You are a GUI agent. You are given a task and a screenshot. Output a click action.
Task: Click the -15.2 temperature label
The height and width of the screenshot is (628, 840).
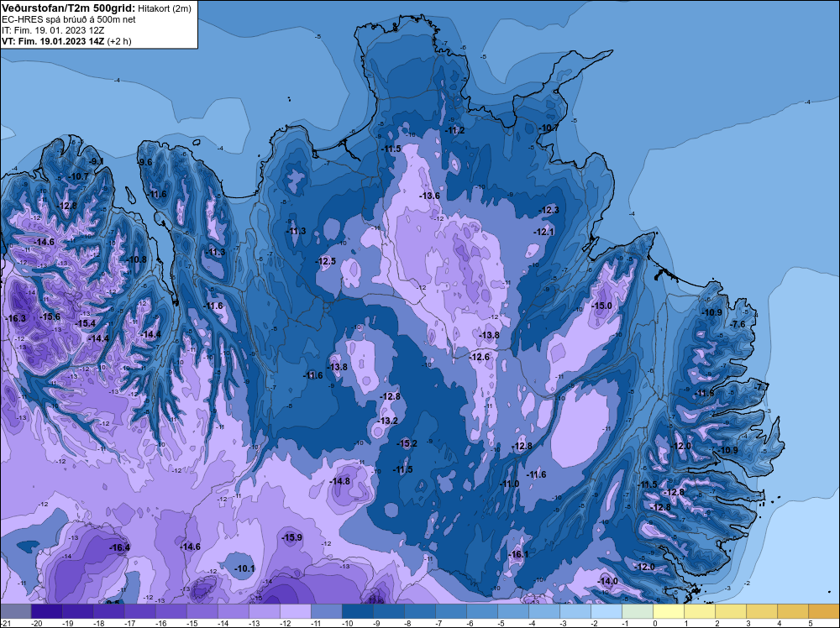[x=407, y=443]
